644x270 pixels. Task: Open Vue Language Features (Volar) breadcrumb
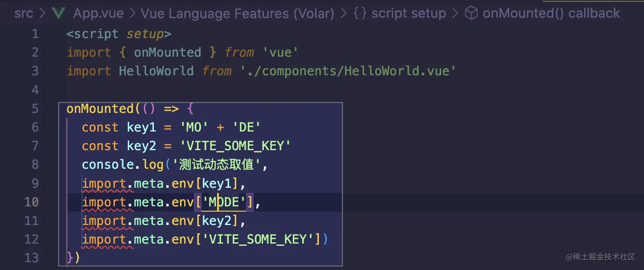coord(237,14)
